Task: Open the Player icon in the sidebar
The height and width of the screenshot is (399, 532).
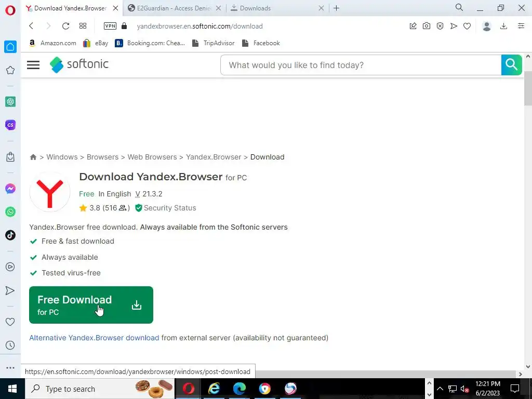Action: (10, 267)
